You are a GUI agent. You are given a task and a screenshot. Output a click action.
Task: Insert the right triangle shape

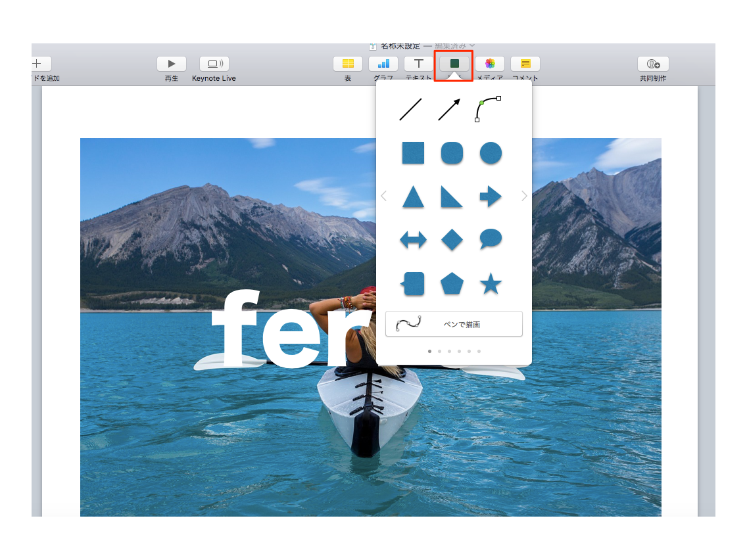pyautogui.click(x=452, y=196)
